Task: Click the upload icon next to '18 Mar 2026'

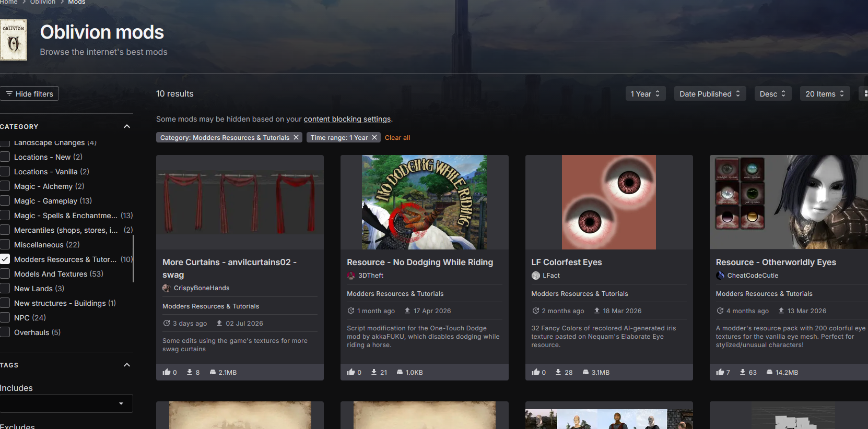Action: point(597,311)
